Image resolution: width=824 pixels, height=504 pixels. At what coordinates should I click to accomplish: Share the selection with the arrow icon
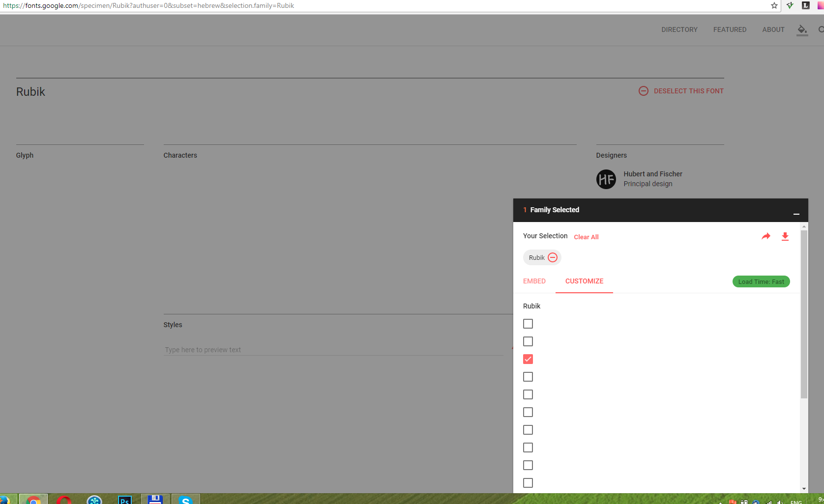pos(766,236)
